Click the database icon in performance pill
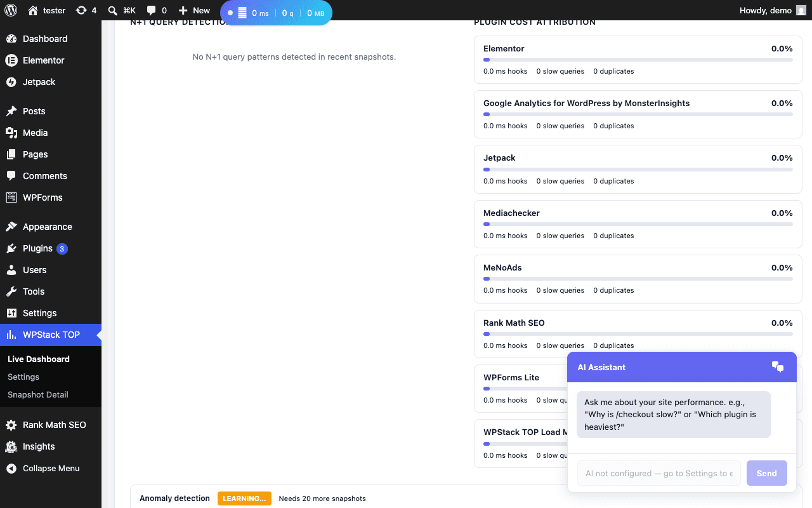This screenshot has height=508, width=812. click(x=242, y=13)
